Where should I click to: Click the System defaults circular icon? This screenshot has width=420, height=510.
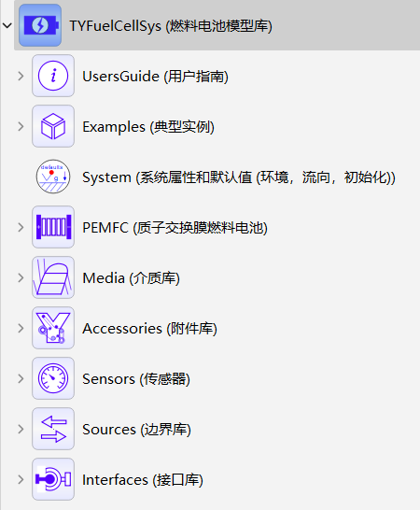[53, 177]
